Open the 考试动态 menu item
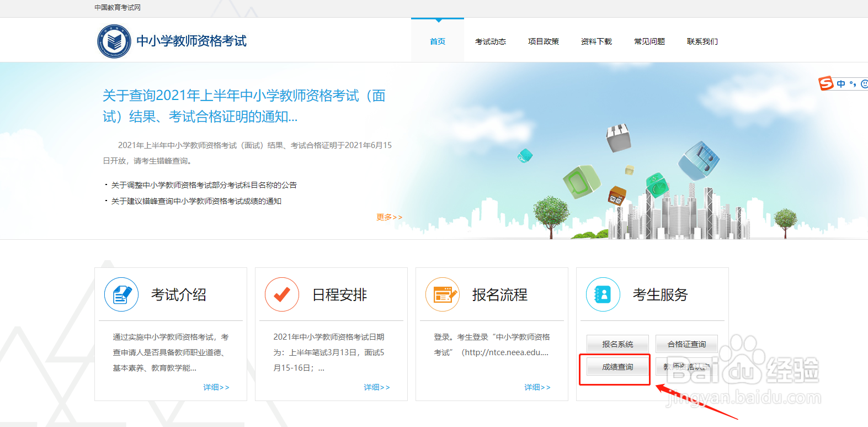Screen dimensions: 868x427 pyautogui.click(x=491, y=41)
